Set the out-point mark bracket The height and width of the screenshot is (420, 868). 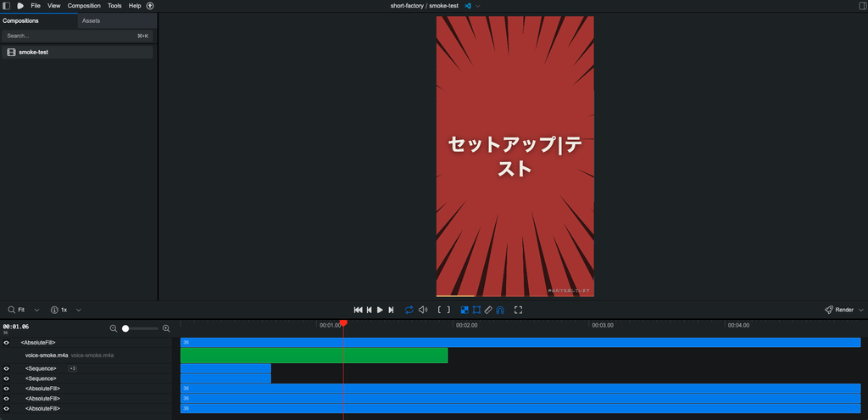pyautogui.click(x=448, y=310)
